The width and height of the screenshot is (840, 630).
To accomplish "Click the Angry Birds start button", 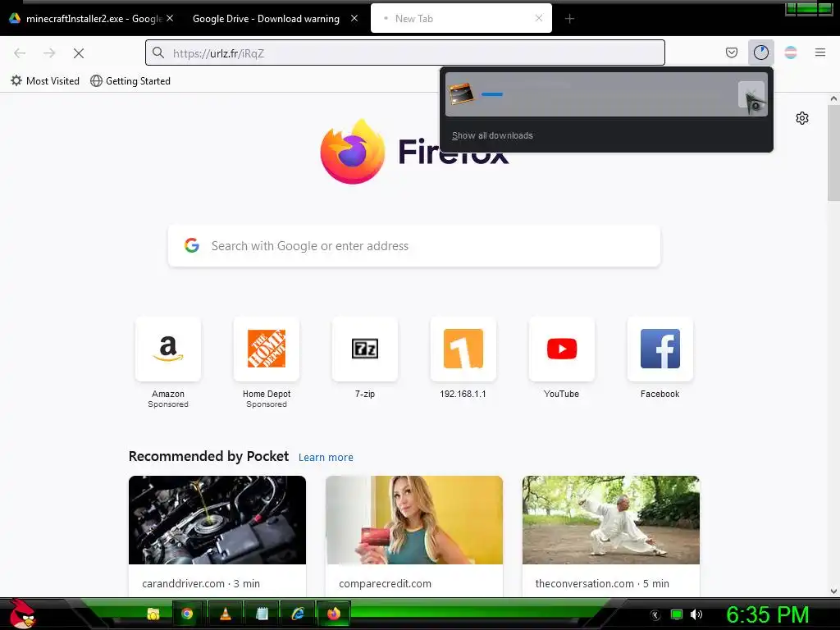I will click(22, 614).
